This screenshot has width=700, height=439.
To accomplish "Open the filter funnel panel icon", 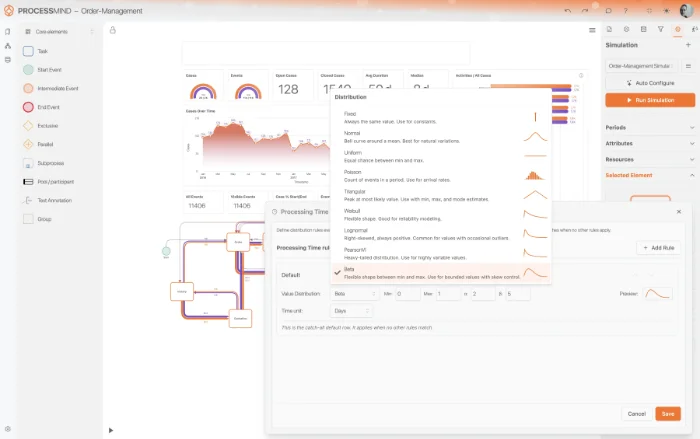I will (x=660, y=30).
